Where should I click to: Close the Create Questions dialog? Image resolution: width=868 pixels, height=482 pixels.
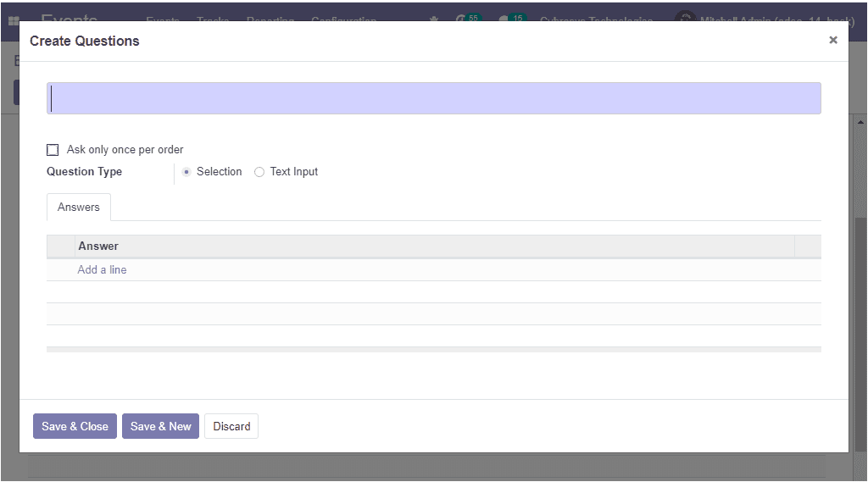pos(833,40)
